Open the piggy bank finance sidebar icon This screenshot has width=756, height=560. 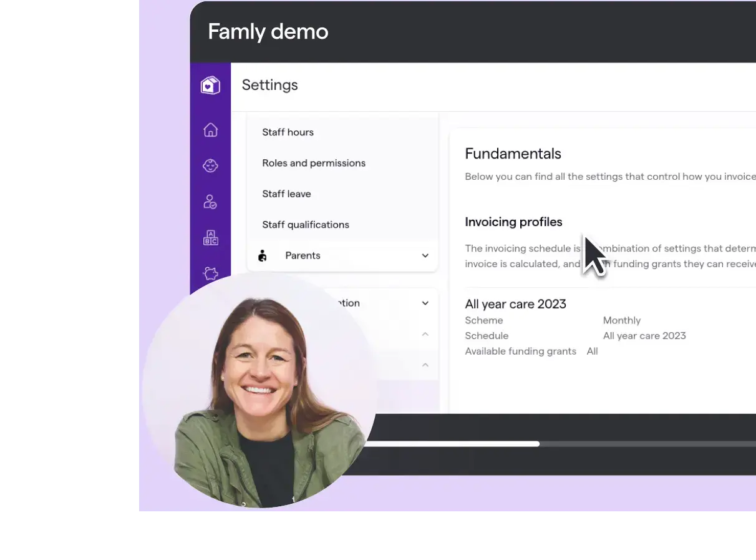coord(211,273)
